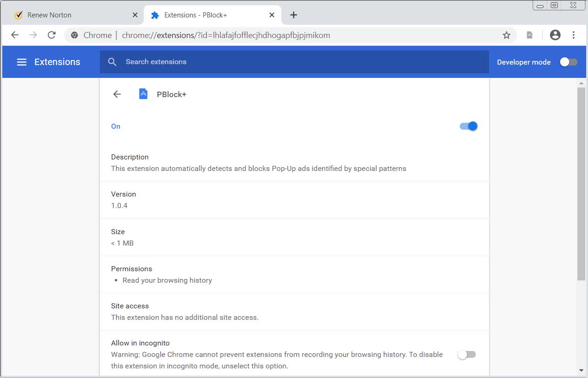Open a new tab
588x378 pixels.
(x=294, y=15)
